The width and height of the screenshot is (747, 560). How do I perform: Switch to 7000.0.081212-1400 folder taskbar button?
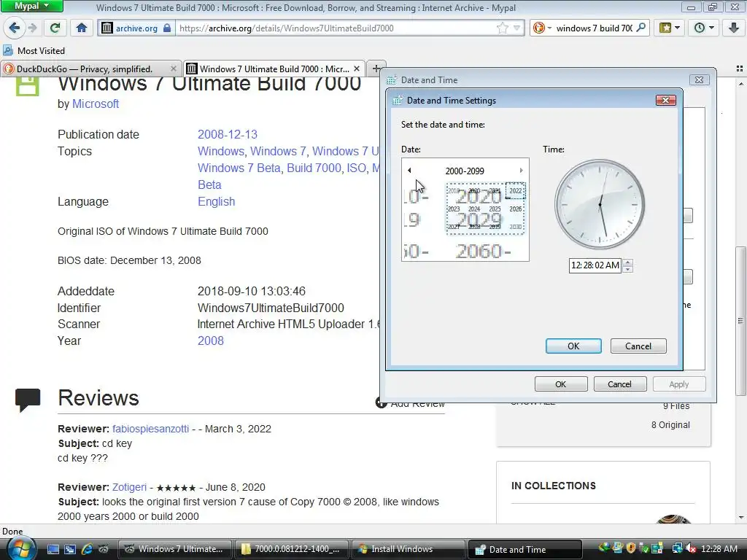pyautogui.click(x=291, y=549)
